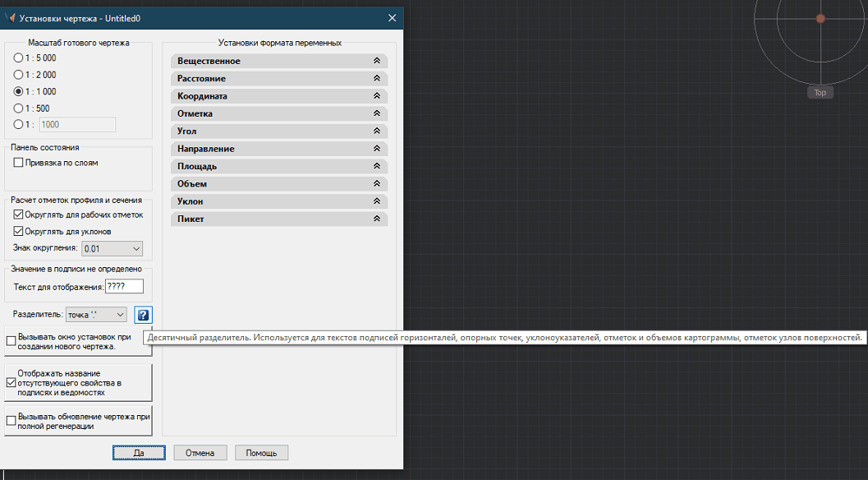Uncheck Округлять для рабочих отметок
The width and height of the screenshot is (868, 480).
[19, 215]
